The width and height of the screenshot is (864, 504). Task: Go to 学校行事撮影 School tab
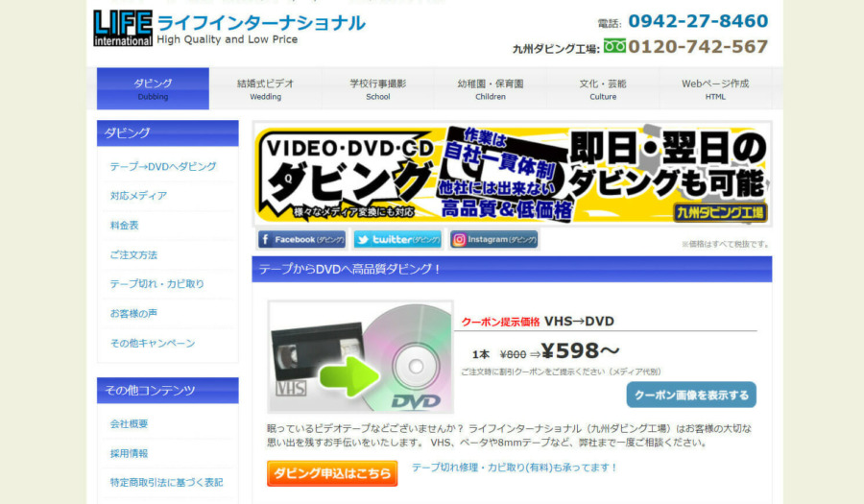[378, 88]
